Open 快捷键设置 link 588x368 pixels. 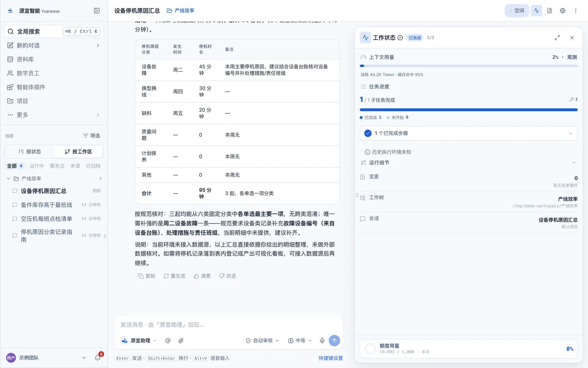click(x=330, y=358)
